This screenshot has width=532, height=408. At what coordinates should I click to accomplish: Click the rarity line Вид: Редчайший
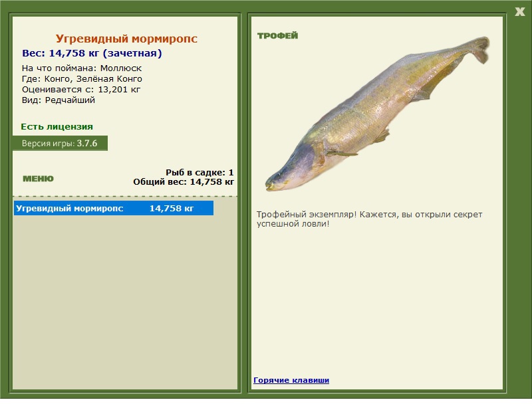(59, 100)
